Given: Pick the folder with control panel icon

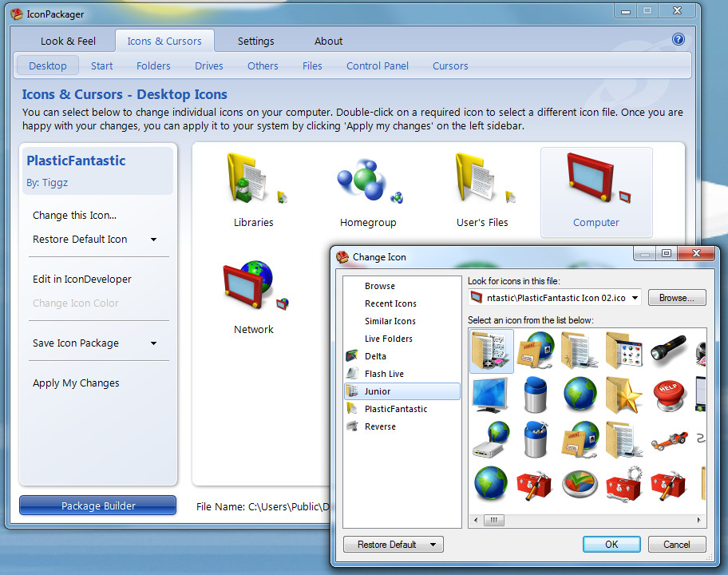Looking at the screenshot, I should 624,351.
